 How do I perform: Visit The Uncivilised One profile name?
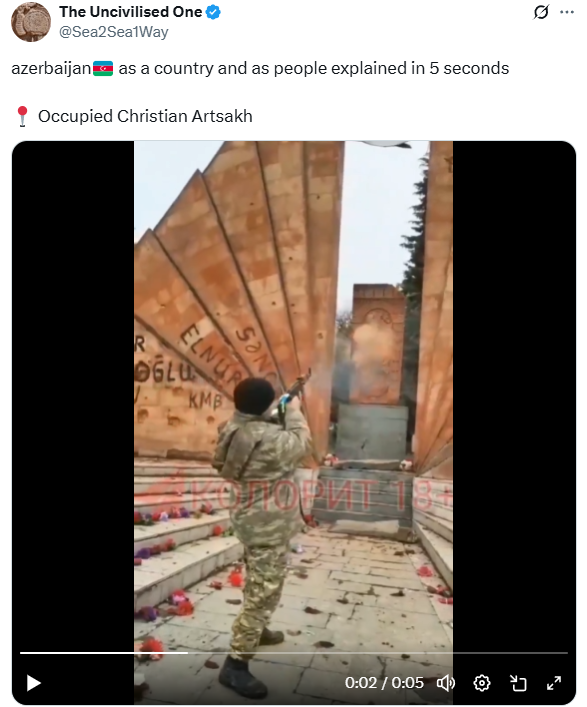130,12
